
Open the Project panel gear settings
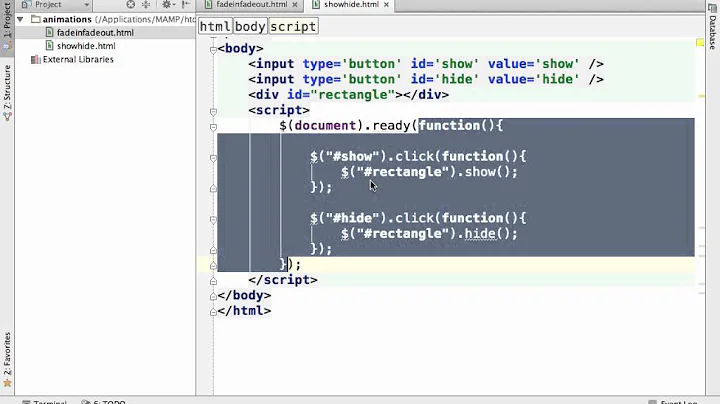167,5
